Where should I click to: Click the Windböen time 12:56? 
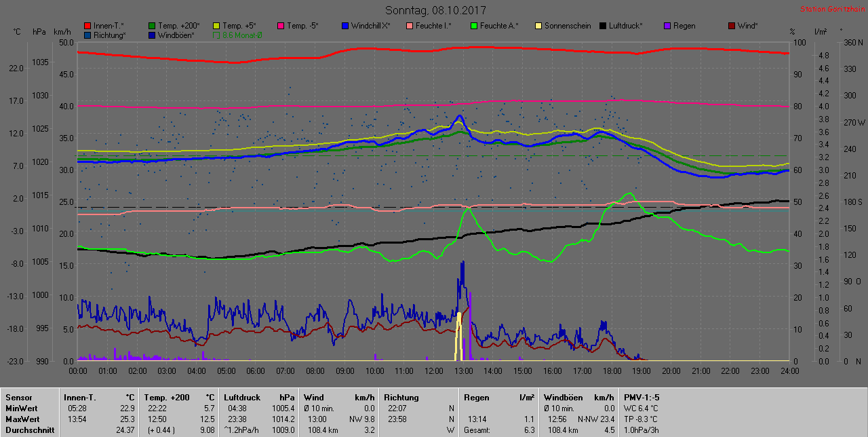pyautogui.click(x=558, y=419)
